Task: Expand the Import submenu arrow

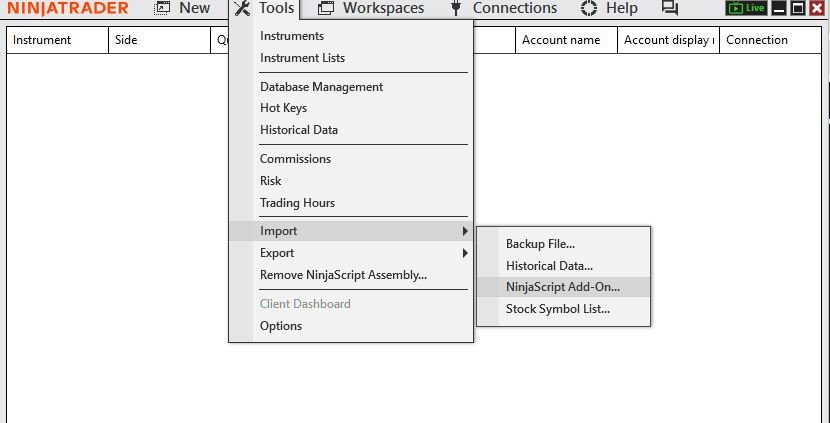Action: click(x=465, y=231)
